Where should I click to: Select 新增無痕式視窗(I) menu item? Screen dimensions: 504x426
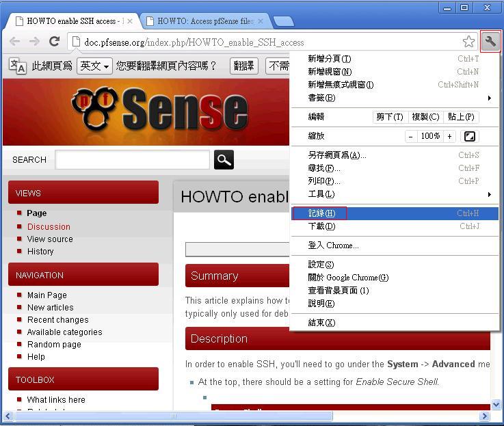point(395,85)
